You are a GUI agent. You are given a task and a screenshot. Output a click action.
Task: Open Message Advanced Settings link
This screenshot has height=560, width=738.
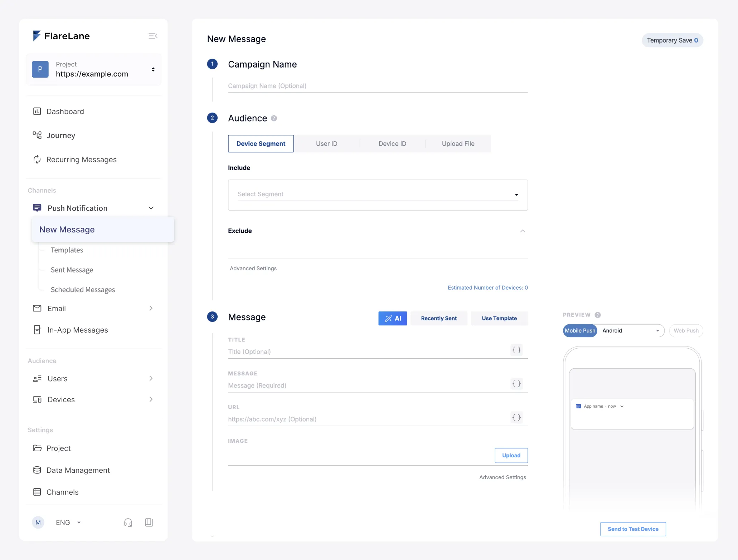[x=502, y=477]
